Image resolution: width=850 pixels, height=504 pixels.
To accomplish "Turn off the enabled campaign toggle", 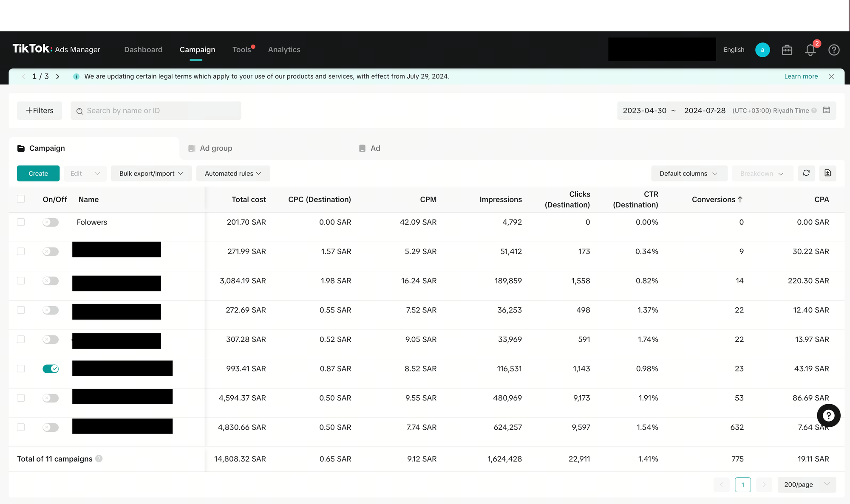I will click(51, 369).
